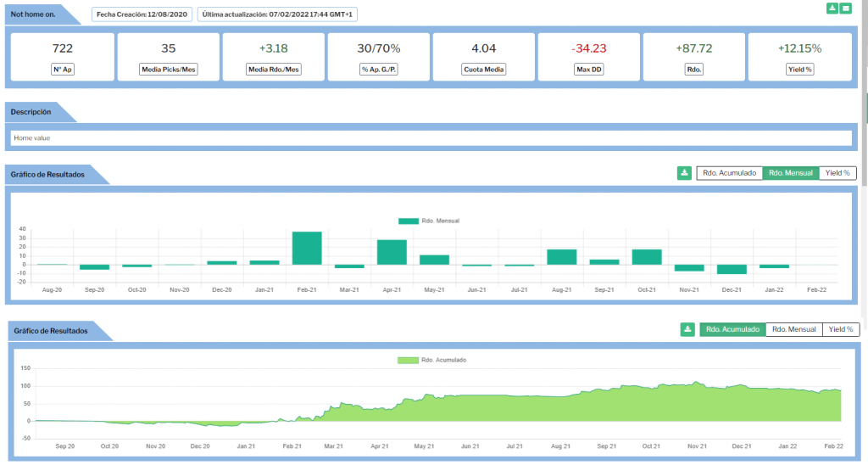Show Yield % in the second chart
This screenshot has width=868, height=465.
(840, 329)
